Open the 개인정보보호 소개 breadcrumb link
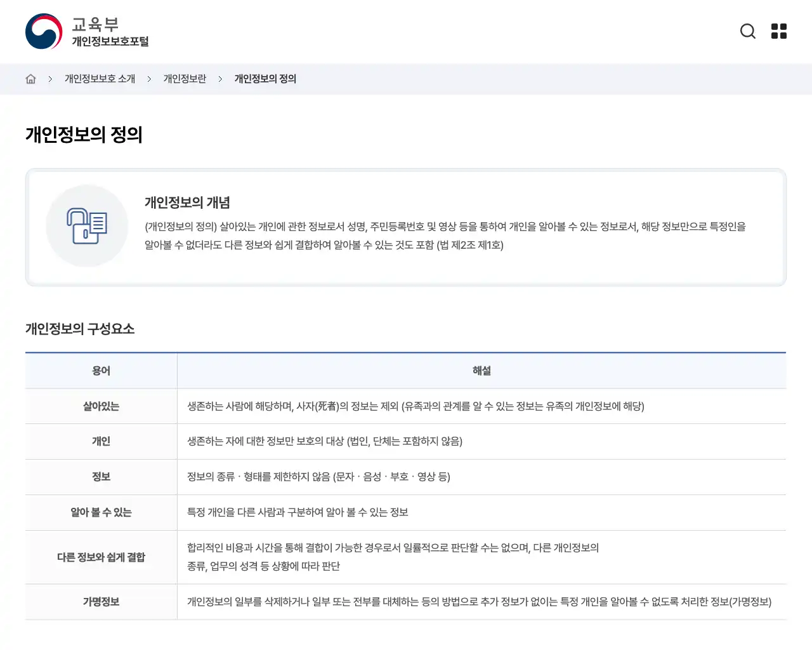The width and height of the screenshot is (812, 650). pyautogui.click(x=100, y=79)
